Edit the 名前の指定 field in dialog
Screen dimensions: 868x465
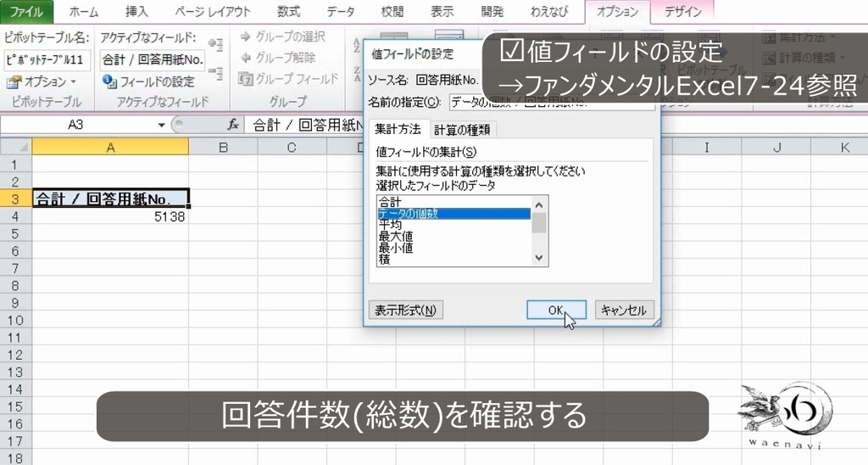(x=551, y=103)
